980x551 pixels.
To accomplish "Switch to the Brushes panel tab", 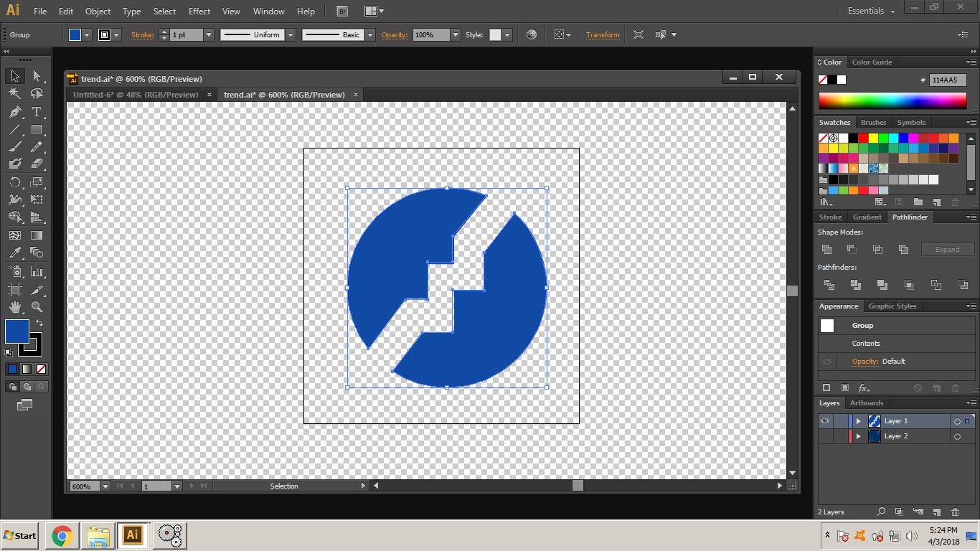I will point(873,123).
